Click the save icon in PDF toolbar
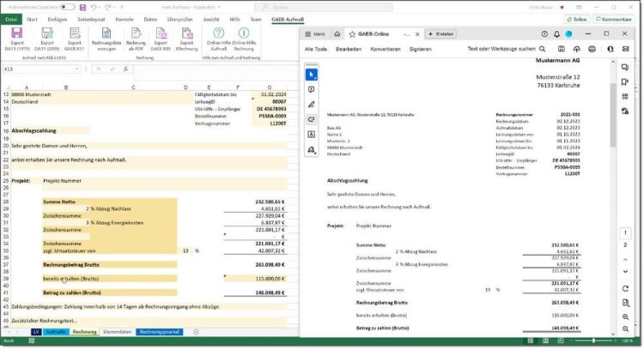Screen dimensions: 644x349 coord(559,49)
